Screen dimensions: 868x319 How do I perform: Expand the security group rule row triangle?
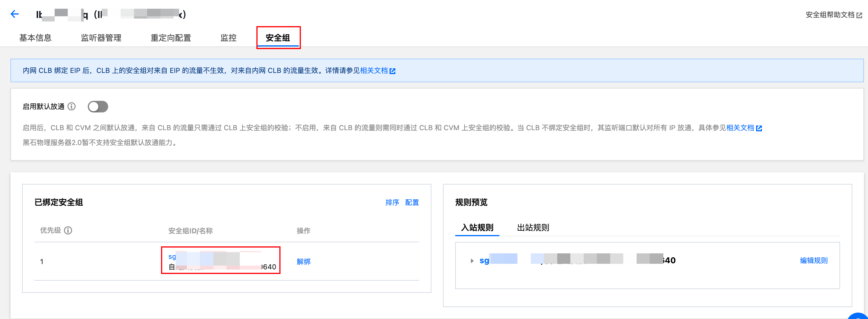coord(472,261)
